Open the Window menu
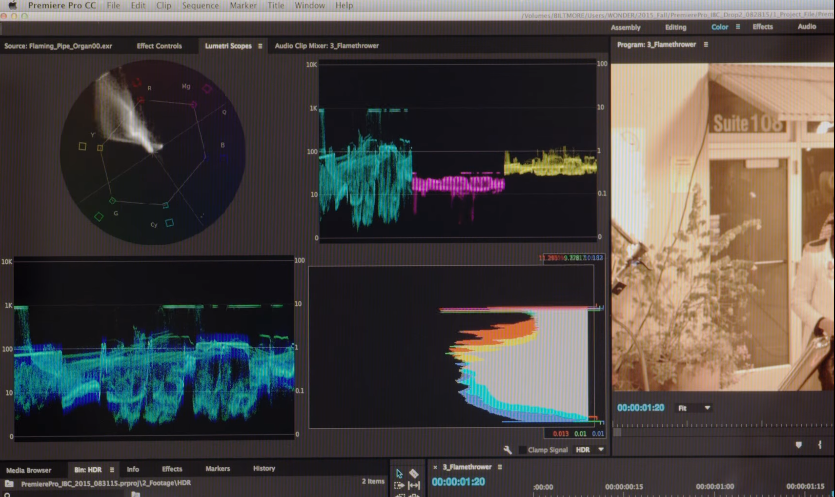Image resolution: width=835 pixels, height=497 pixels. coord(309,5)
